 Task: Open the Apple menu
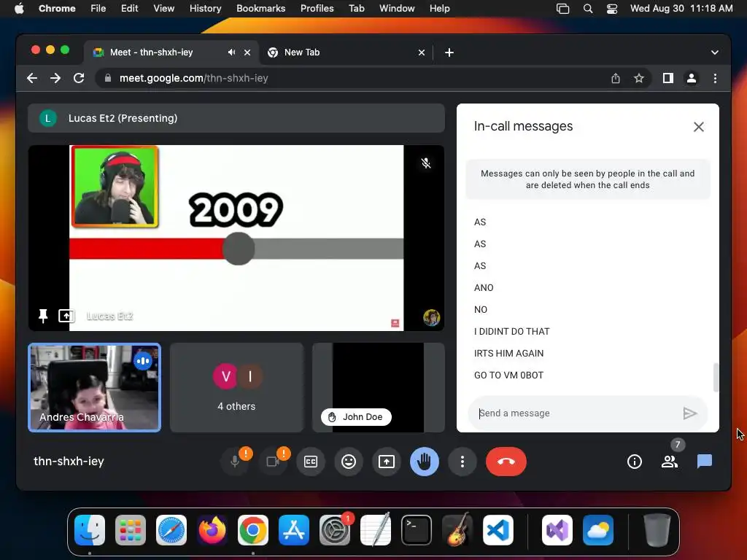coord(19,8)
